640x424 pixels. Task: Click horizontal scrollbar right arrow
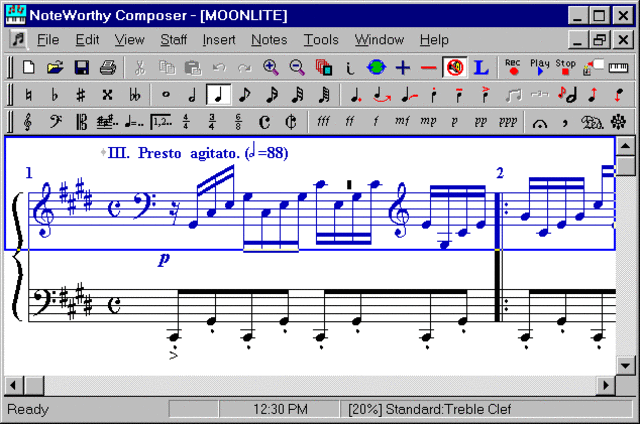pos(606,385)
